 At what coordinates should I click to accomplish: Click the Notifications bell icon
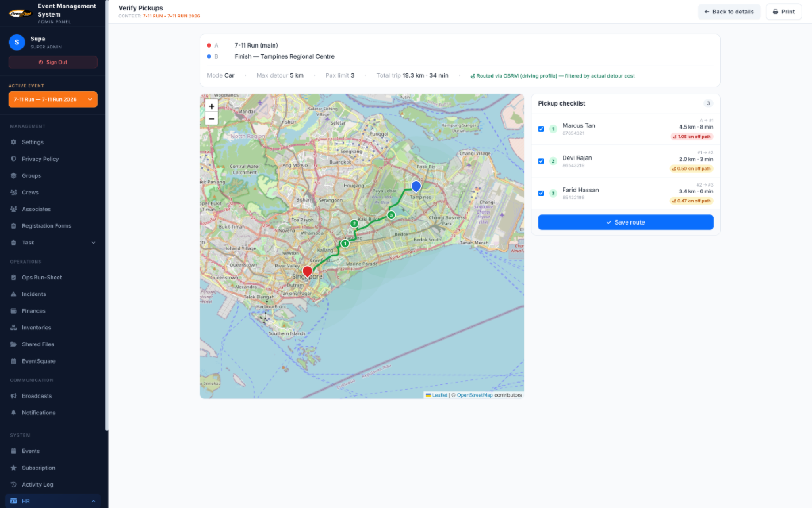[x=13, y=412]
